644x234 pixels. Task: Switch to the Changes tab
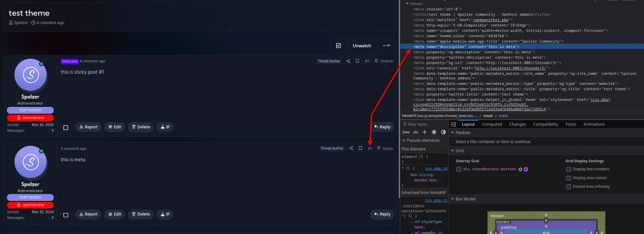click(517, 124)
